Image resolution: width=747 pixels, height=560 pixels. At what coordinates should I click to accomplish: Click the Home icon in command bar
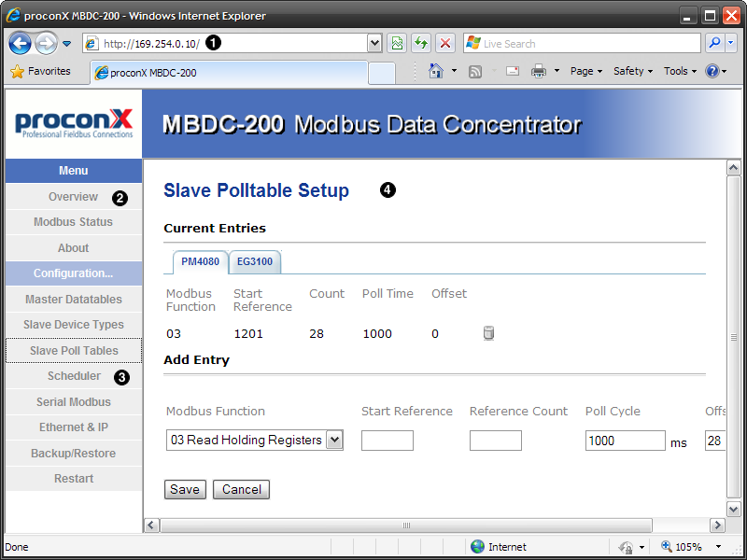coord(435,71)
